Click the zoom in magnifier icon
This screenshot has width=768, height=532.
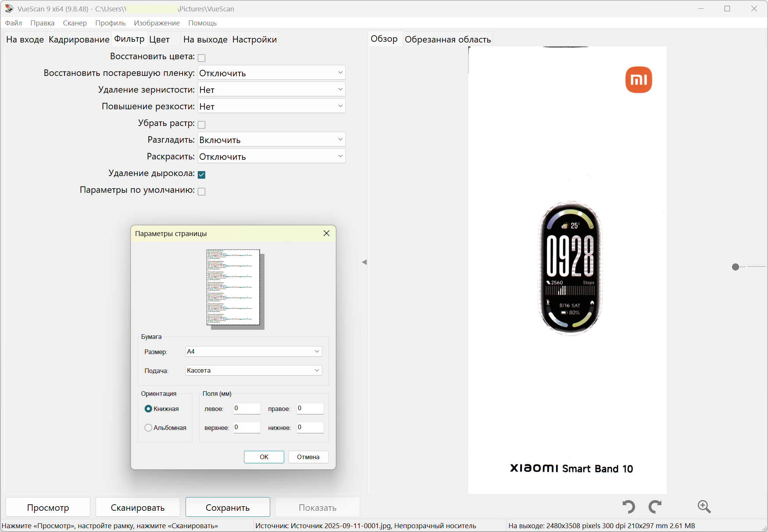(x=704, y=507)
